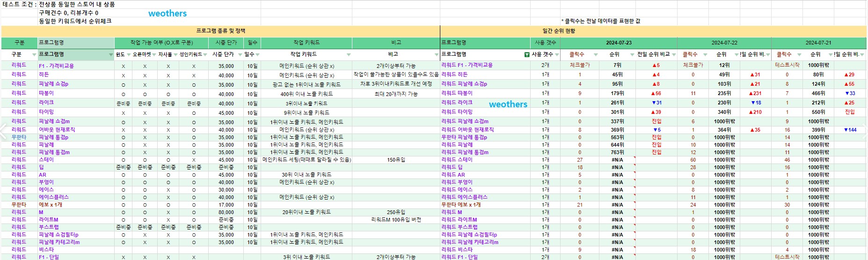Open the '무한타 피날레 통검p' program link
868x260 pixels.
click(x=464, y=137)
